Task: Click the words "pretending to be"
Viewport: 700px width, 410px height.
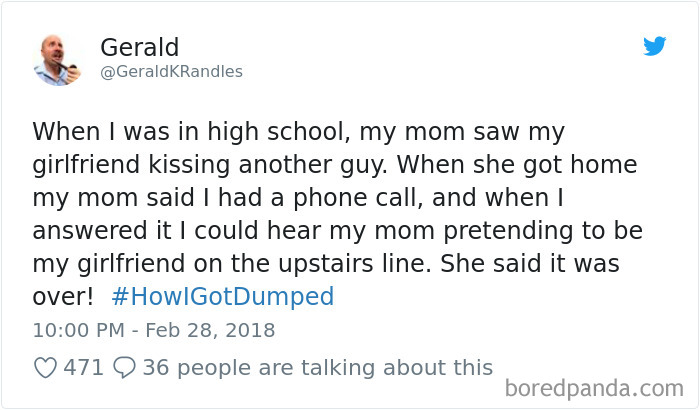Action: click(x=543, y=231)
